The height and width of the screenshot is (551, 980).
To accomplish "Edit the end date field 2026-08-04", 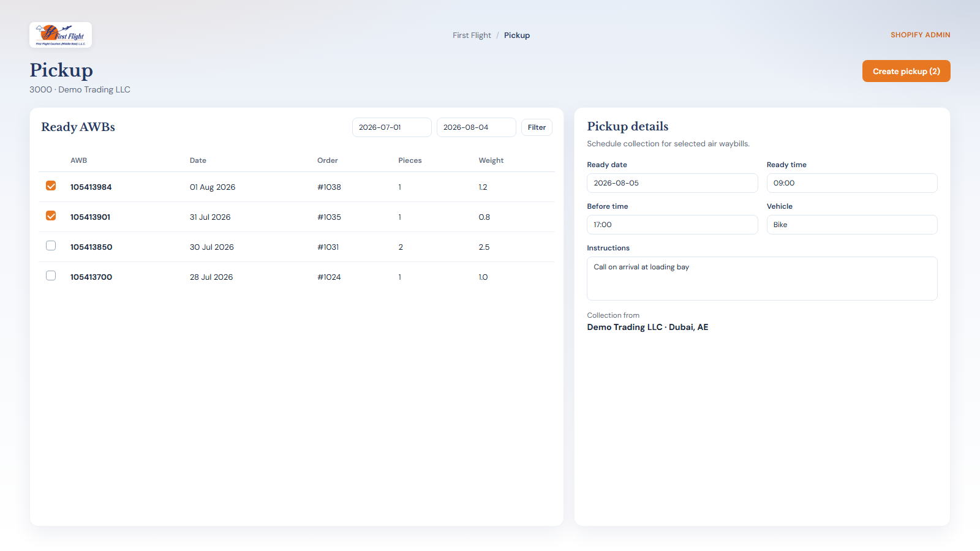I will click(x=477, y=127).
